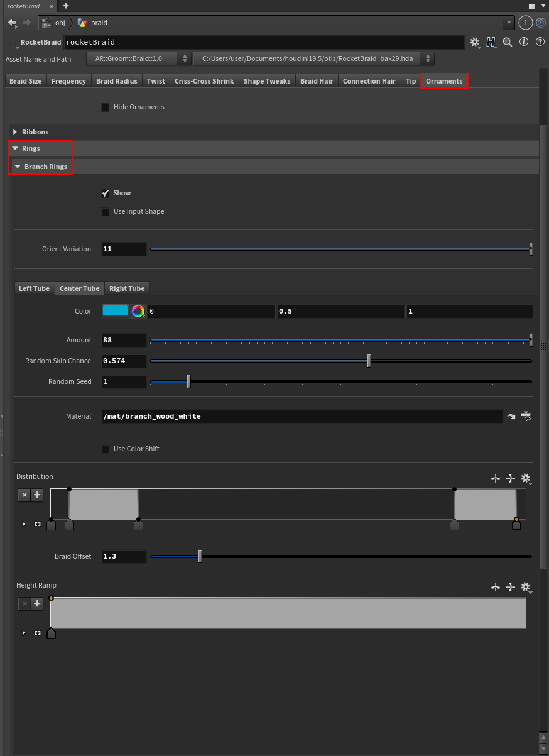Click the Height Ramp complement icon
Image resolution: width=549 pixels, height=756 pixels.
(511, 587)
